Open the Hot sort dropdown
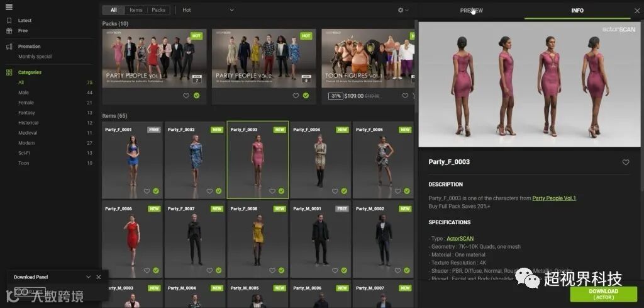 [x=208, y=10]
